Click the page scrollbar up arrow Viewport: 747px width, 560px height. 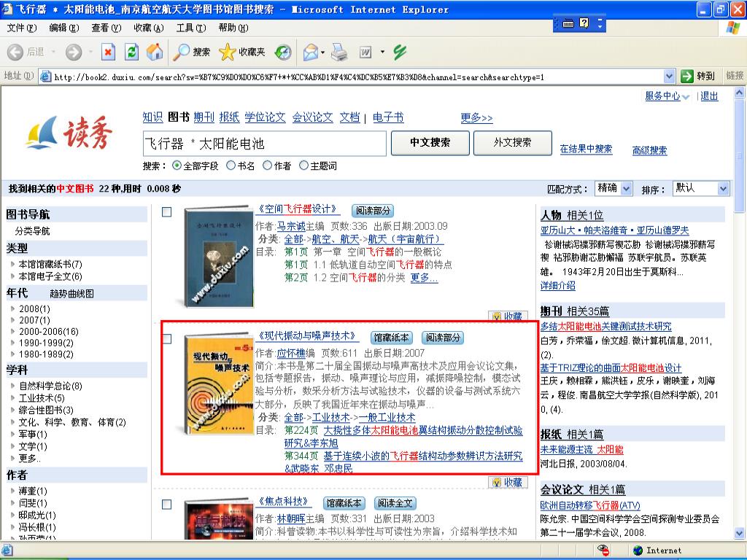pyautogui.click(x=740, y=93)
